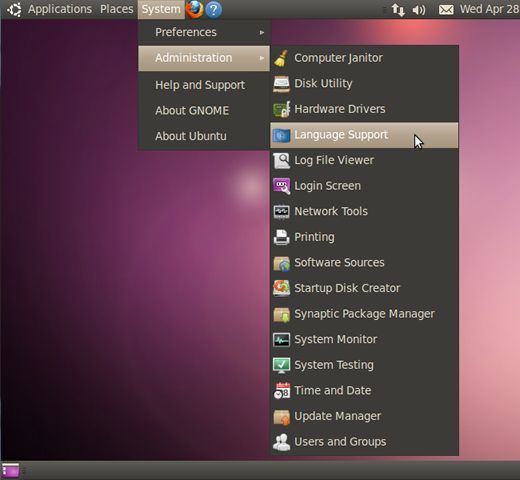
Task: Click the Network Tools monitor icon
Action: (x=282, y=212)
